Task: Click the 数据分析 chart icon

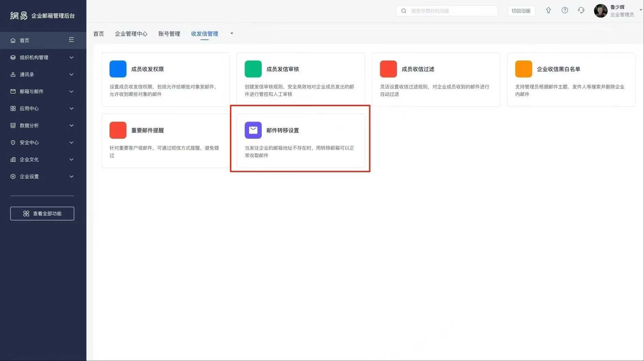Action: 13,125
